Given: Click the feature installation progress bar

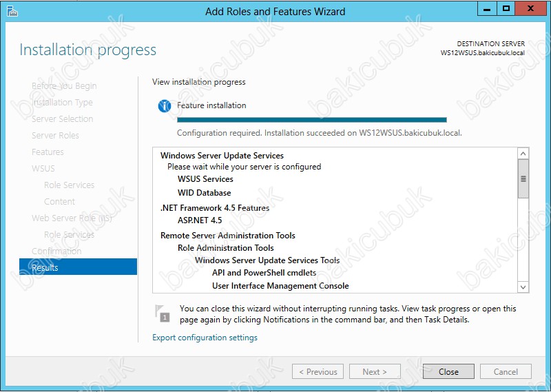Looking at the screenshot, I should pos(312,120).
